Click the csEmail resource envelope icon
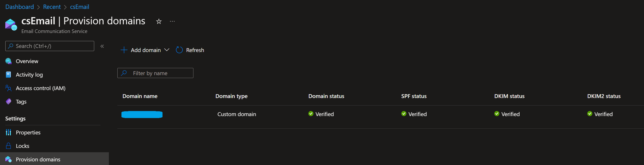The image size is (644, 165). click(x=11, y=25)
